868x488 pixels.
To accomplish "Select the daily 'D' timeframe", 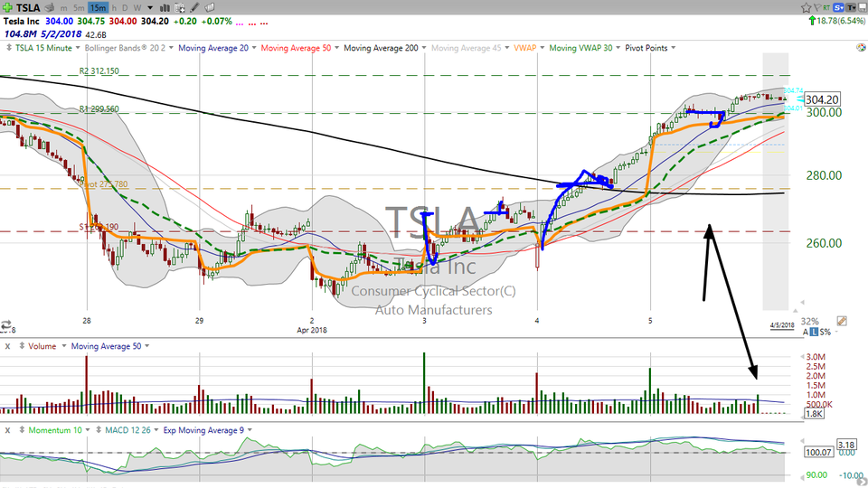I will [125, 8].
